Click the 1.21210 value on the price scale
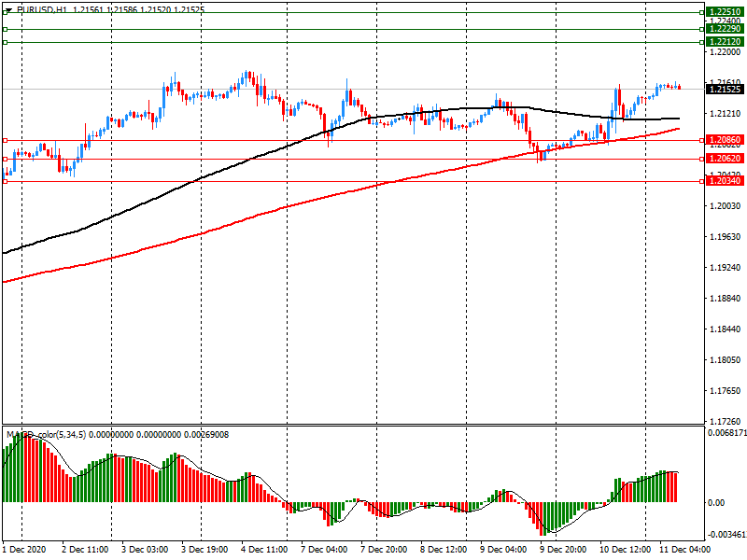The width and height of the screenshot is (747, 560). tap(726, 113)
